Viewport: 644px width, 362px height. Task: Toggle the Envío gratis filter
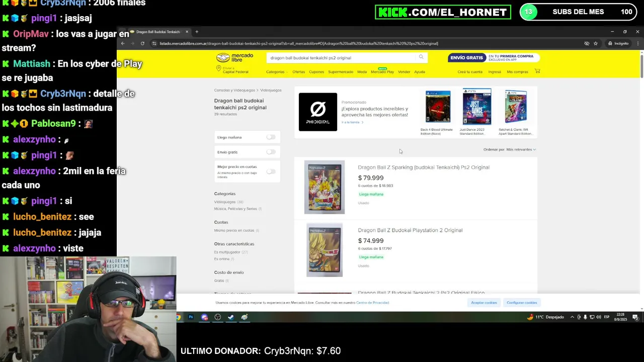(x=271, y=152)
